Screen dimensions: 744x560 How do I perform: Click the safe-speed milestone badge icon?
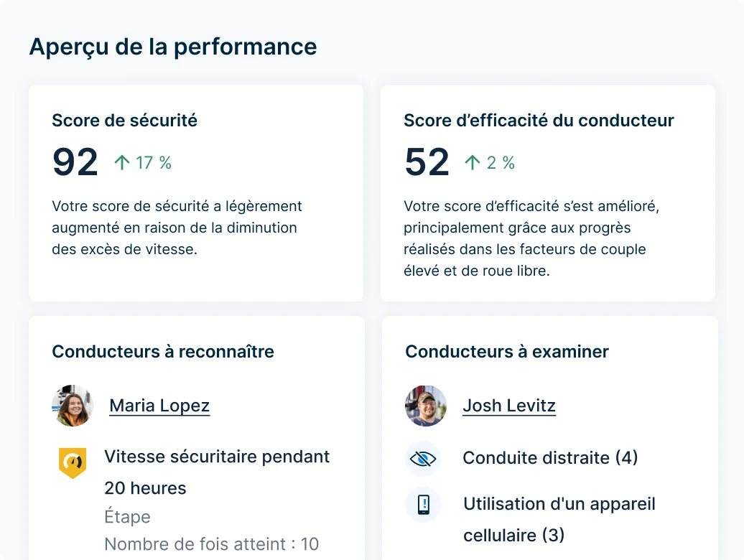(73, 463)
